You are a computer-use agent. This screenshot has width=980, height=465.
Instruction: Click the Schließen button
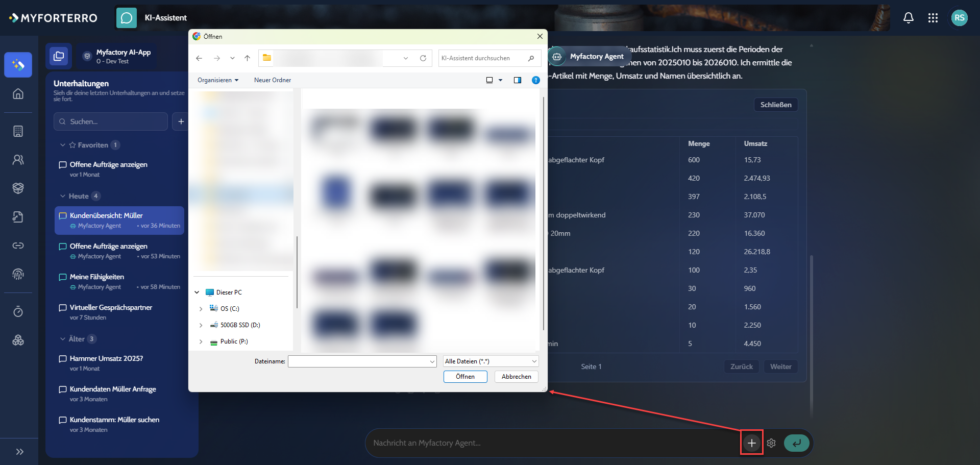pos(776,105)
